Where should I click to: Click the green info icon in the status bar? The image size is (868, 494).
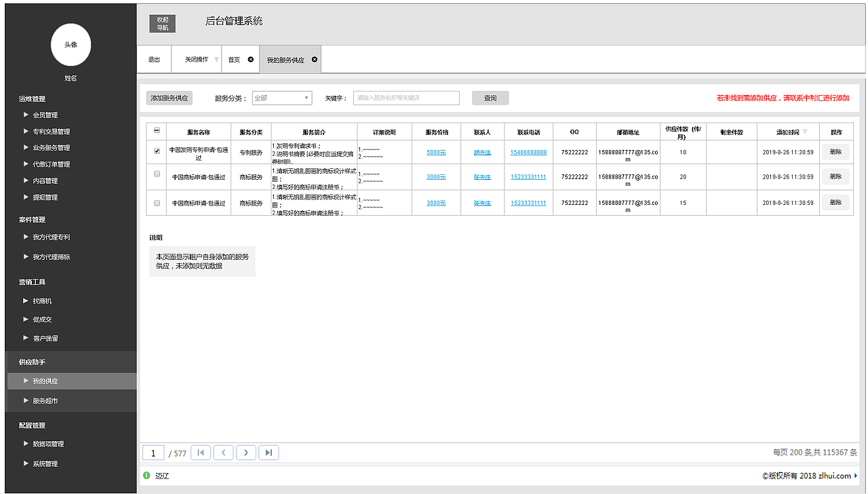coord(146,475)
